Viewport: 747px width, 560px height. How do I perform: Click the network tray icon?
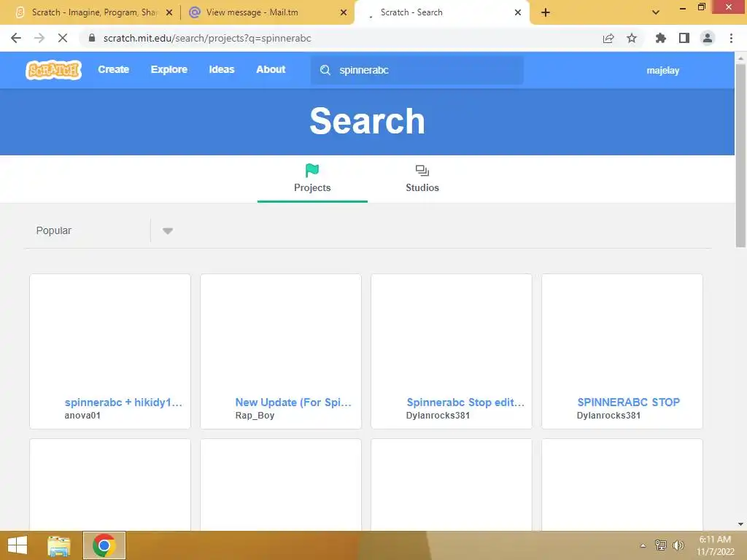pyautogui.click(x=661, y=545)
